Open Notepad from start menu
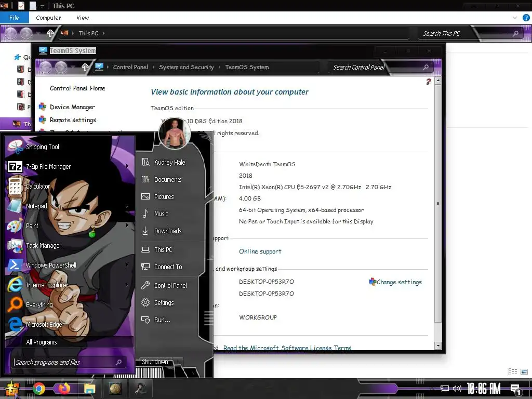Screen dimensions: 532x399 click(70, 206)
